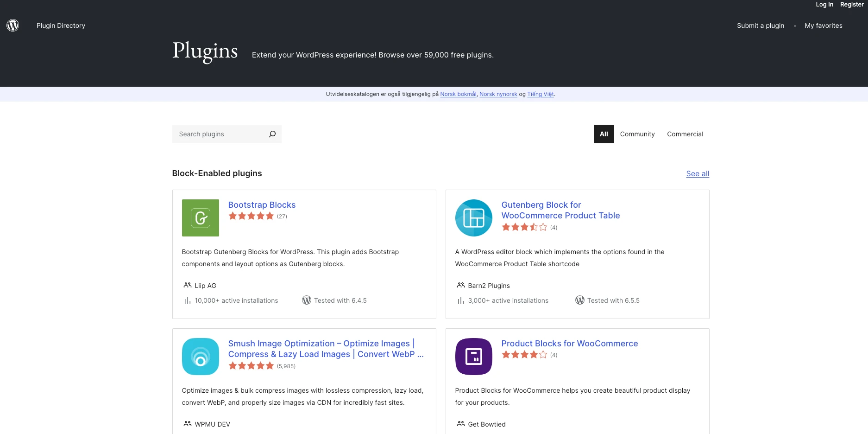Viewport: 868px width, 434px height.
Task: Click the (27) review count
Action: 282,217
